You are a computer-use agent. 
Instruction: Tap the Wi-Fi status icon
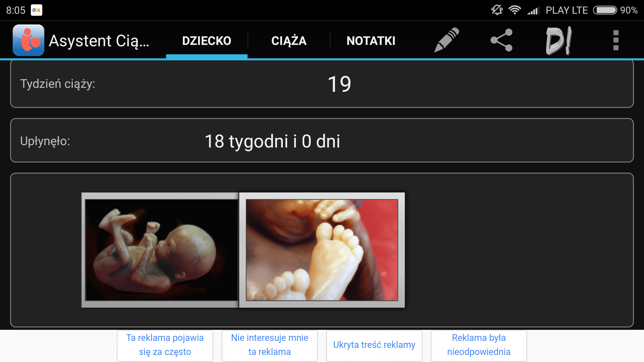pos(515,10)
